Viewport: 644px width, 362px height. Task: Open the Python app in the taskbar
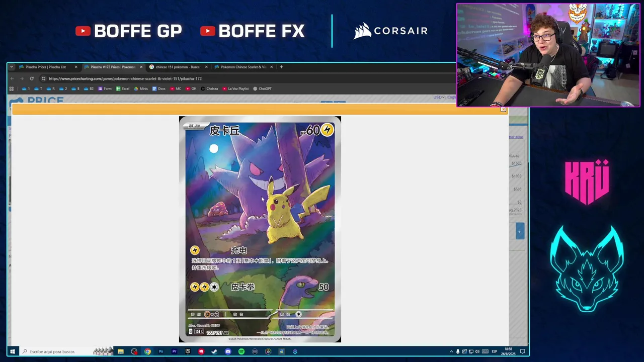[282, 351]
